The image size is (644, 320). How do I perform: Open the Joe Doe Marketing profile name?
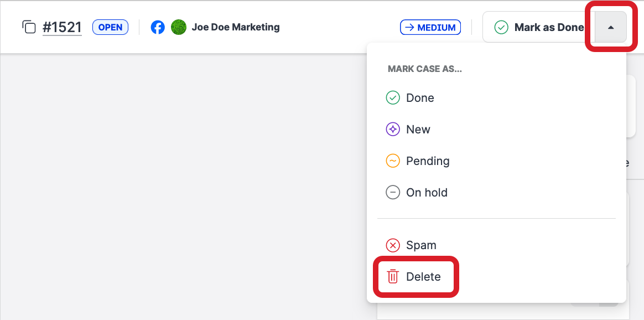(235, 27)
